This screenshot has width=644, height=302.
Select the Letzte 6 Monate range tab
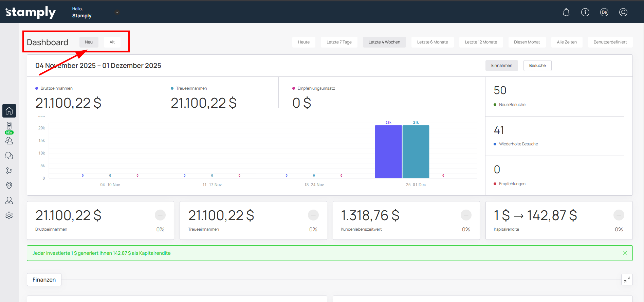point(432,42)
